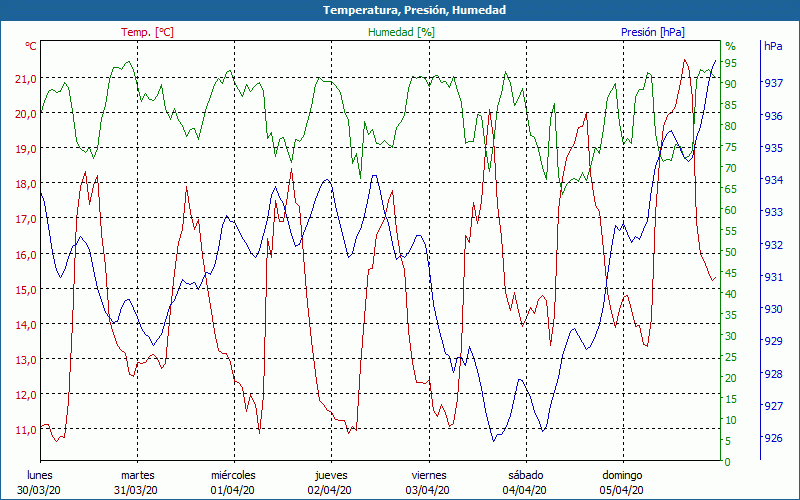Screen dimensions: 800x500
Task: Click the '31/03/20' date label
Action: click(x=136, y=491)
